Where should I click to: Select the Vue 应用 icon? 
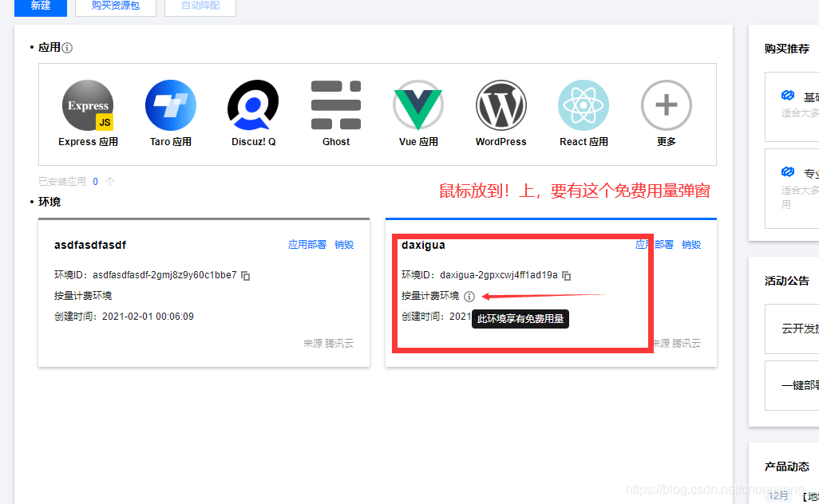click(418, 105)
